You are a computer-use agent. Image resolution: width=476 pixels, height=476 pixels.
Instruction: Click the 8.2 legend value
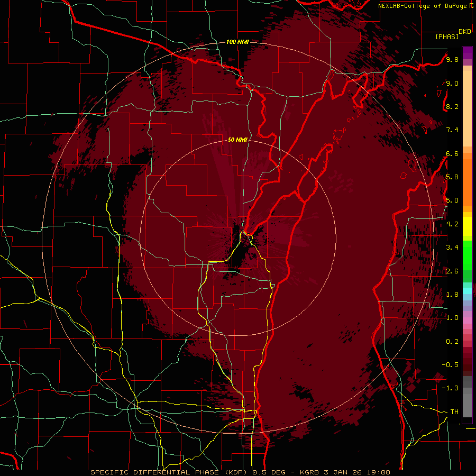tap(452, 106)
